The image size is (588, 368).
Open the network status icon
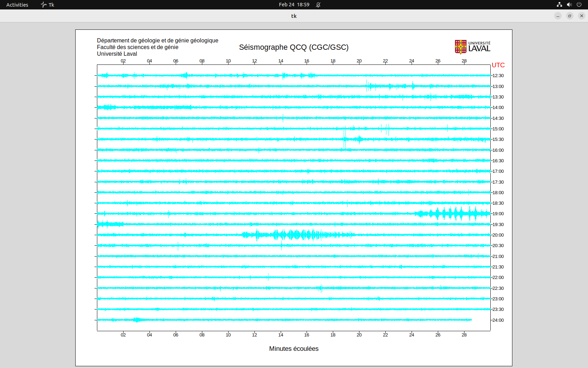(559, 5)
